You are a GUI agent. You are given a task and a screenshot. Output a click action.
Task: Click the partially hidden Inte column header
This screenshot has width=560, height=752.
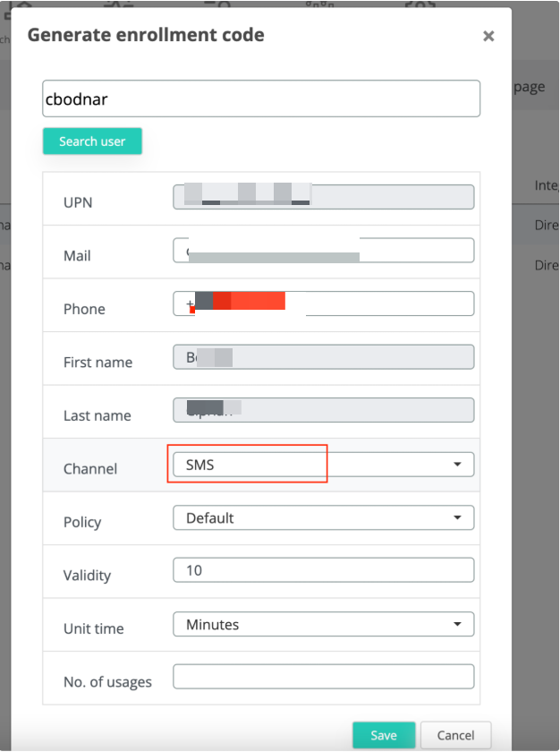coord(546,184)
